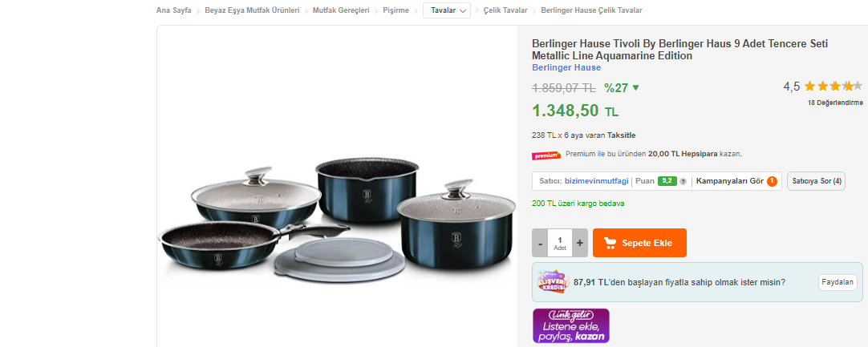The image size is (868, 347).
Task: Click the Alışveriş Kredisi logo icon
Action: coord(553,282)
